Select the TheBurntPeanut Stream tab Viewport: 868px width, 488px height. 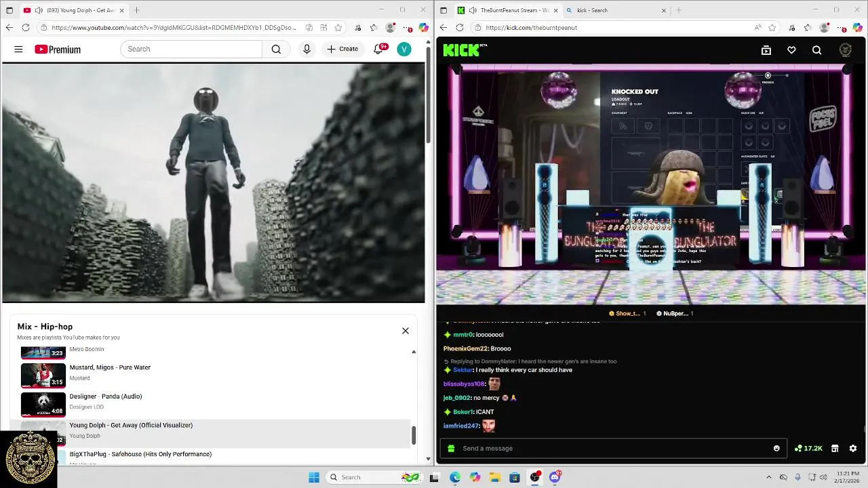pos(507,10)
